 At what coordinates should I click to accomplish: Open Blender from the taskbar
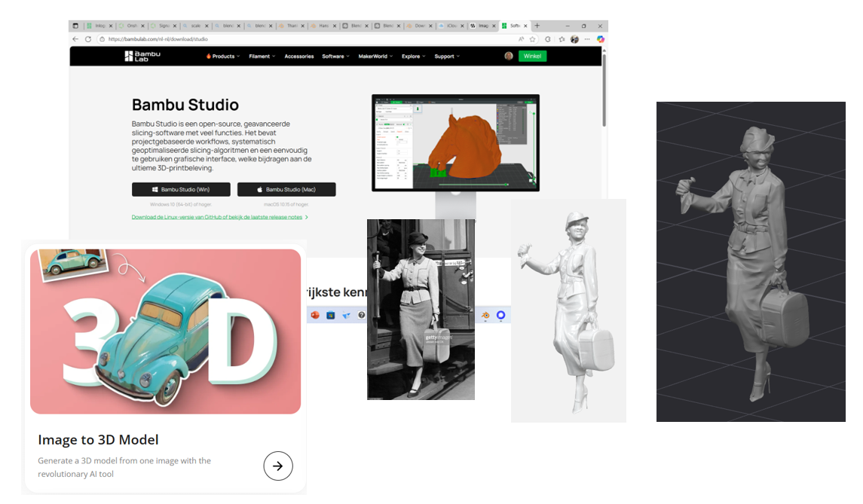(485, 315)
